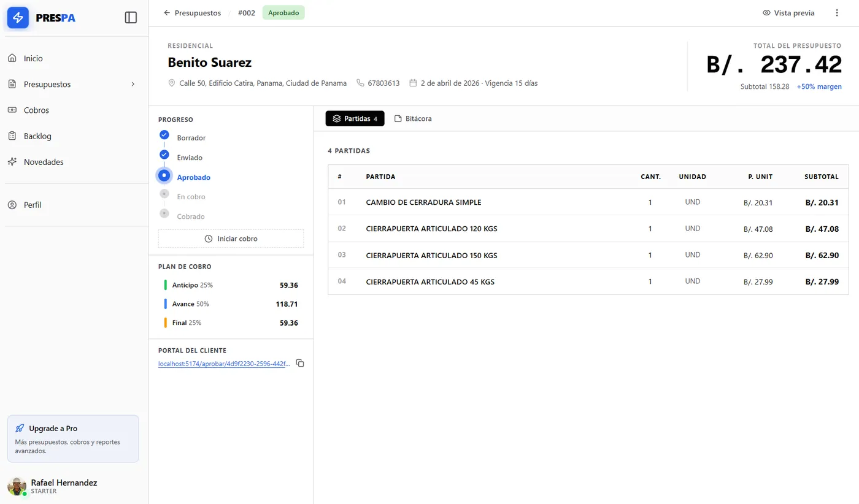Collapse the sidebar using the panel icon
This screenshot has width=859, height=504.
click(x=131, y=18)
